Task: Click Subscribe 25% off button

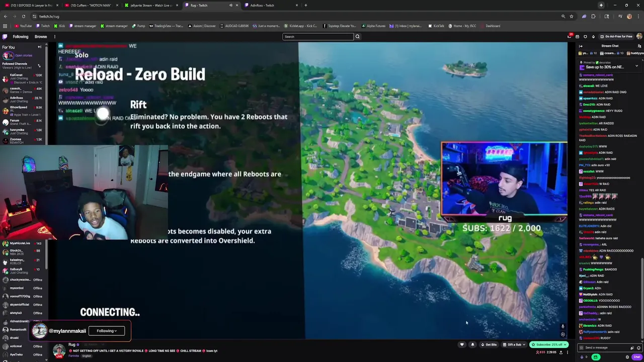Action: tap(548, 345)
